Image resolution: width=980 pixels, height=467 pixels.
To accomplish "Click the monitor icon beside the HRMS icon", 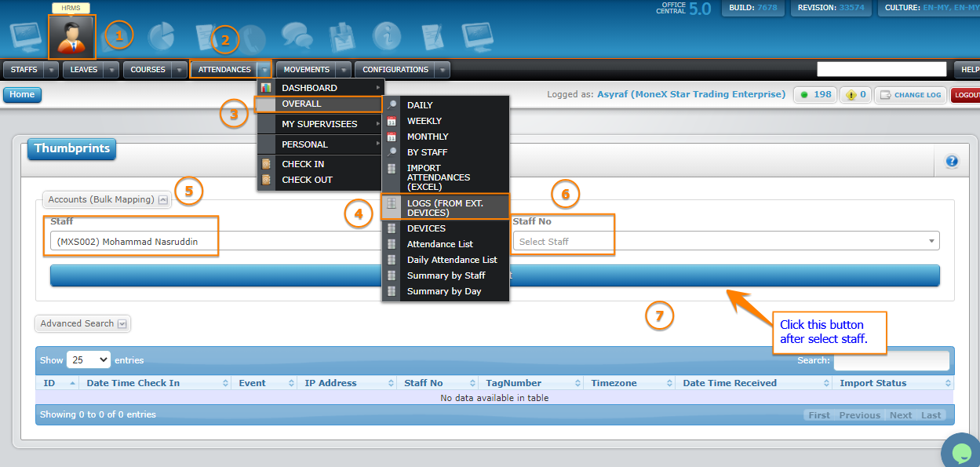I will tap(26, 37).
